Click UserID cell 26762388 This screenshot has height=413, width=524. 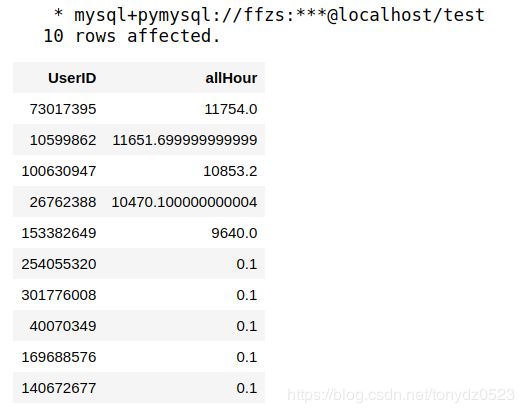click(x=63, y=202)
